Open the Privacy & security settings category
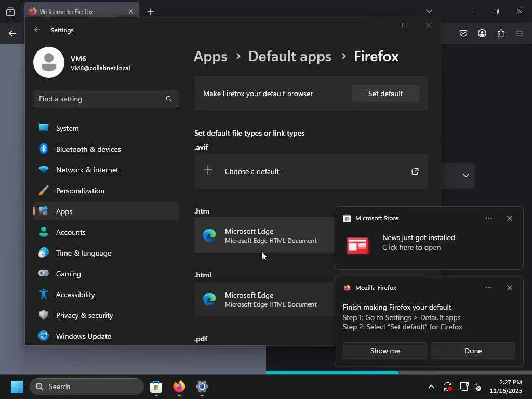Viewport: 532px width, 399px height. tap(84, 315)
